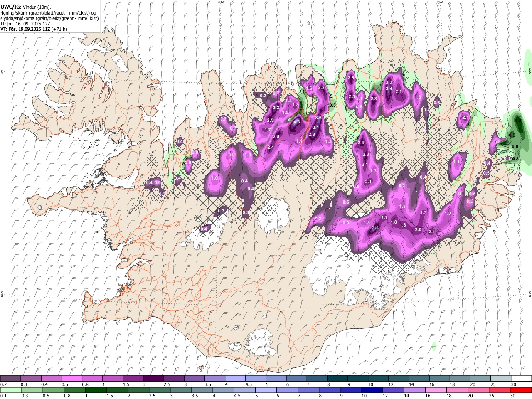Click the dark teal swatch between 8 and 9, upper legend row

337,379
